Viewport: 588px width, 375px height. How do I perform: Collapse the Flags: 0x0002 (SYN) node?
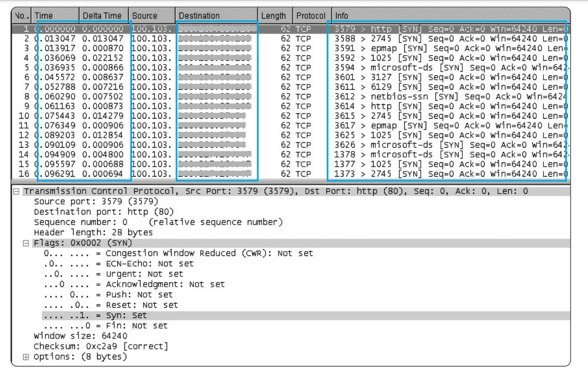(26, 243)
